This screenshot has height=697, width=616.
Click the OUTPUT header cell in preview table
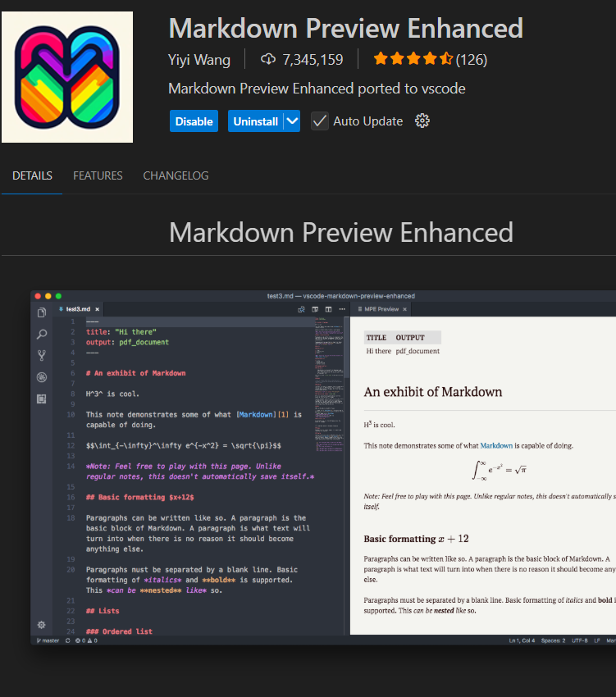(410, 337)
